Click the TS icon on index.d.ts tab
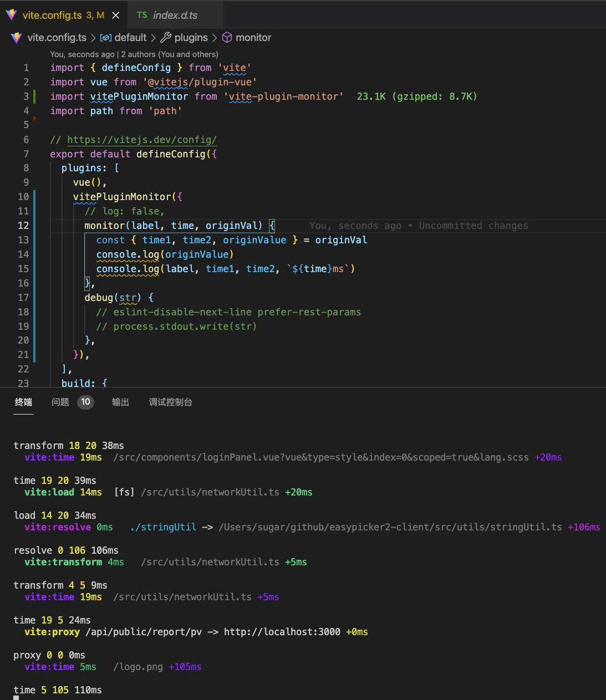 pyautogui.click(x=142, y=15)
